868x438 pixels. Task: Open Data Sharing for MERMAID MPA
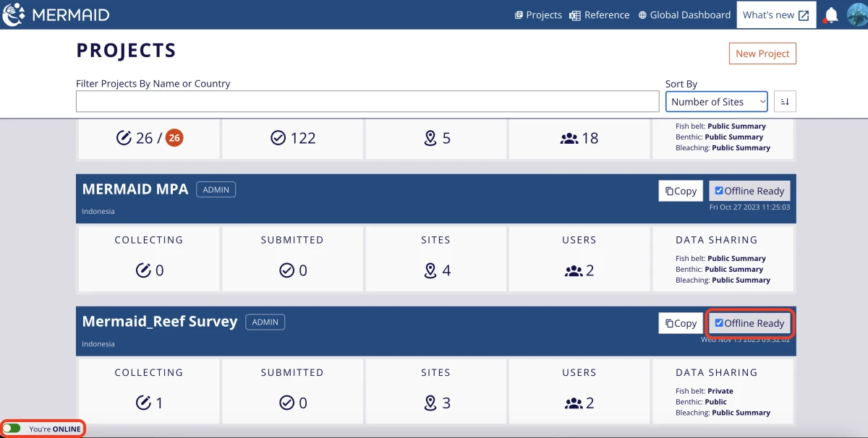(723, 258)
